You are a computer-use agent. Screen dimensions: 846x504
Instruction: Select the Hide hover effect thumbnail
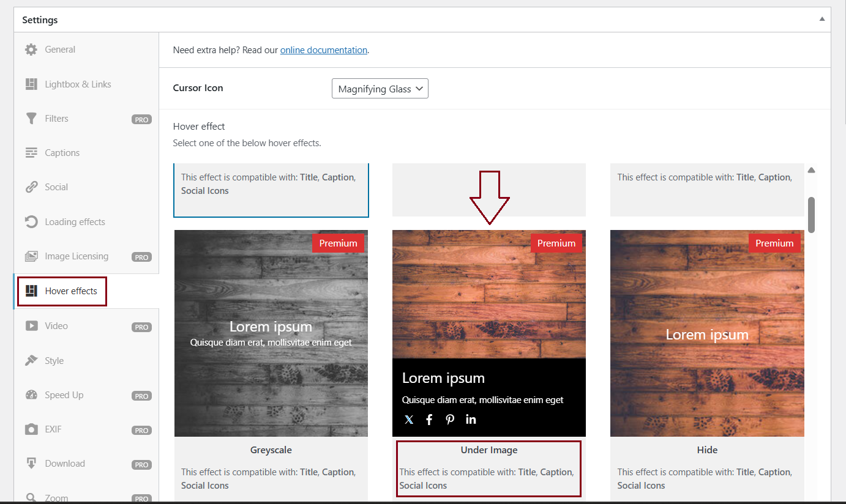[x=707, y=333]
